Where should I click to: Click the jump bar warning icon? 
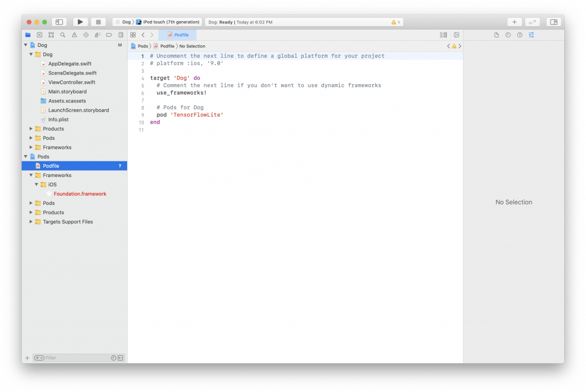coord(454,46)
